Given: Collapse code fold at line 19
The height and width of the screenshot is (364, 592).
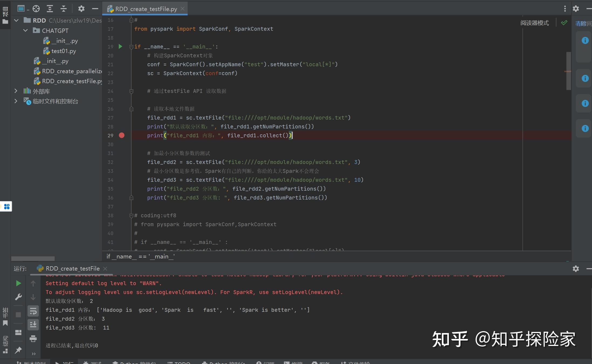Looking at the screenshot, I should (x=131, y=46).
